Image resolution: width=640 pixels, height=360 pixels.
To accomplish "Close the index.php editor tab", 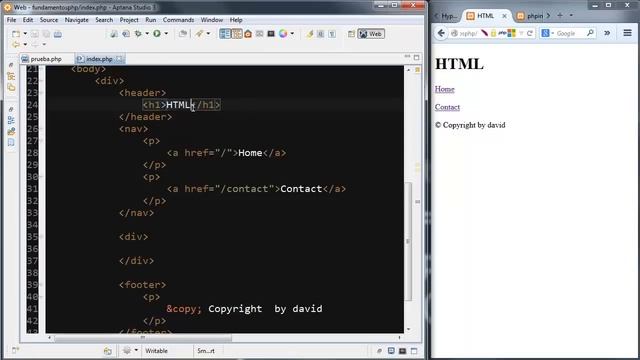I will tap(119, 59).
